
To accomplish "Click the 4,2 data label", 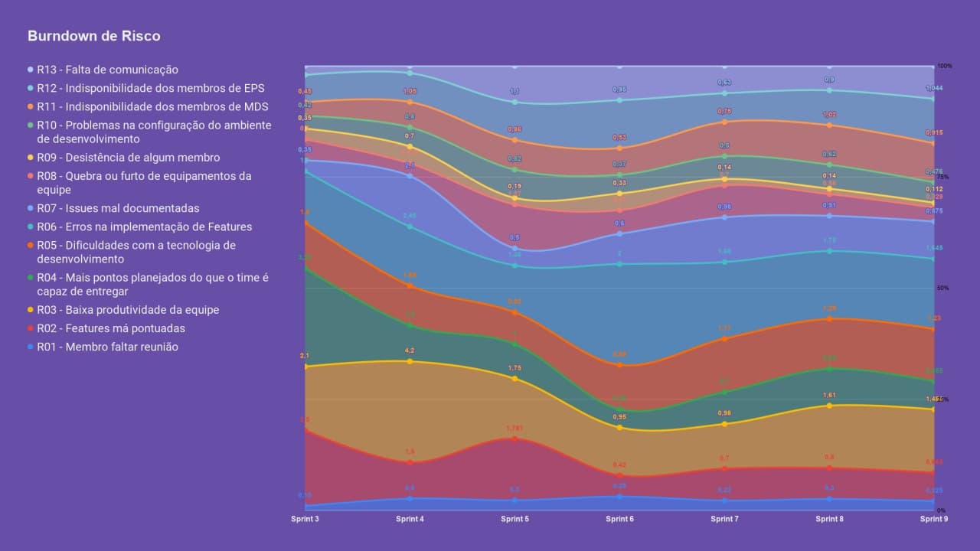I will [x=410, y=350].
